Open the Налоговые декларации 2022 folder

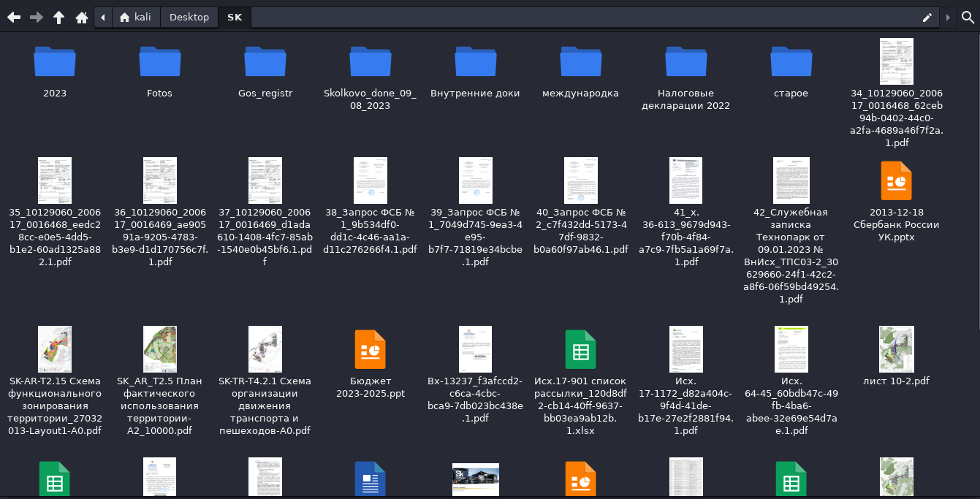click(686, 61)
